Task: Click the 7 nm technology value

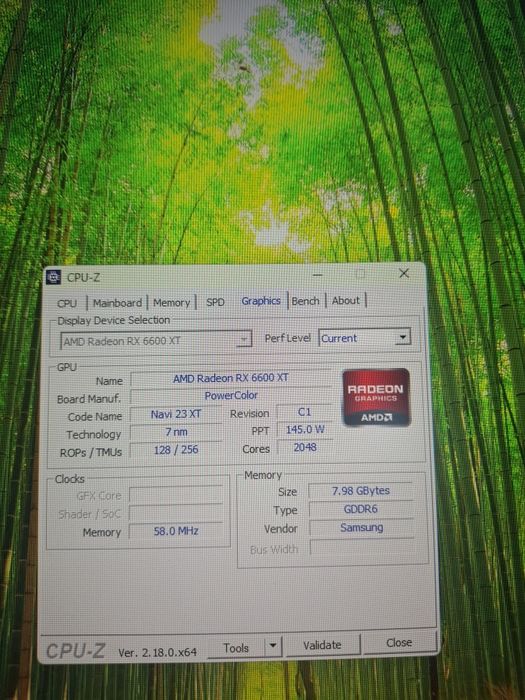Action: (176, 432)
